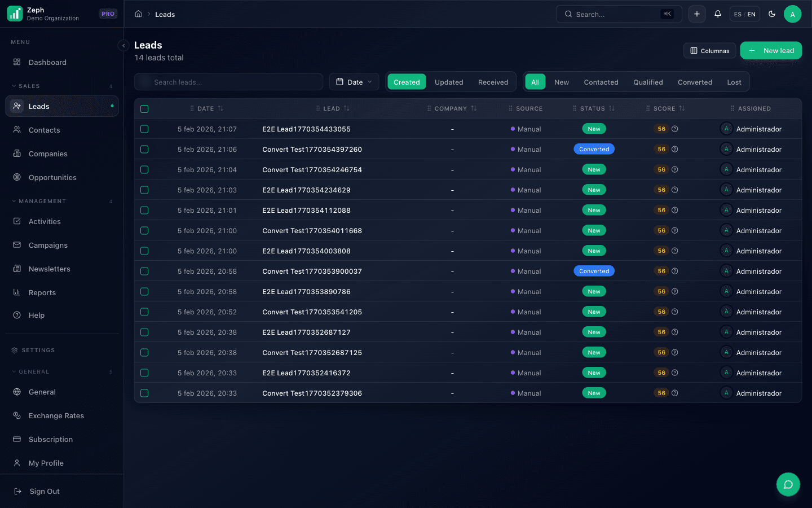Select checkbox for Convert Test1770354397260
The height and width of the screenshot is (508, 812).
[144, 150]
